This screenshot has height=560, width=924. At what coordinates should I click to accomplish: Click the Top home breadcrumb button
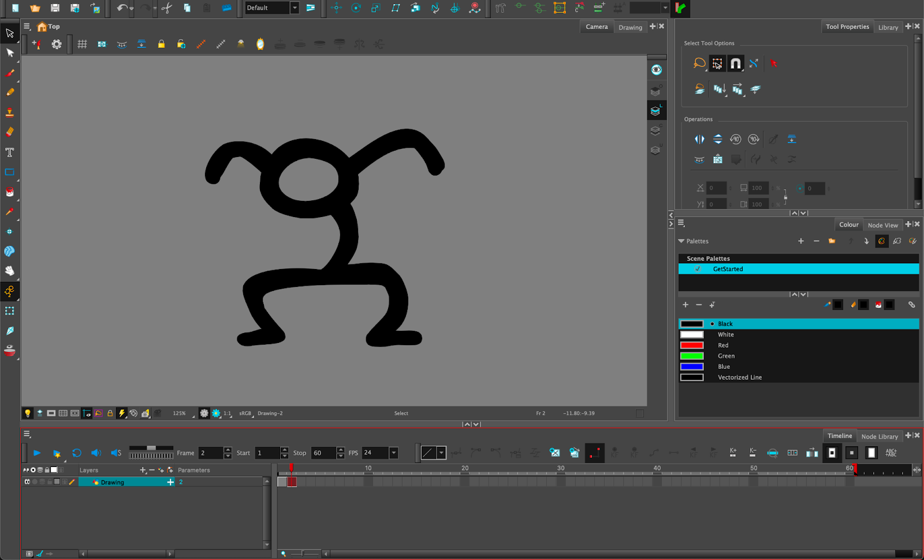(x=49, y=27)
